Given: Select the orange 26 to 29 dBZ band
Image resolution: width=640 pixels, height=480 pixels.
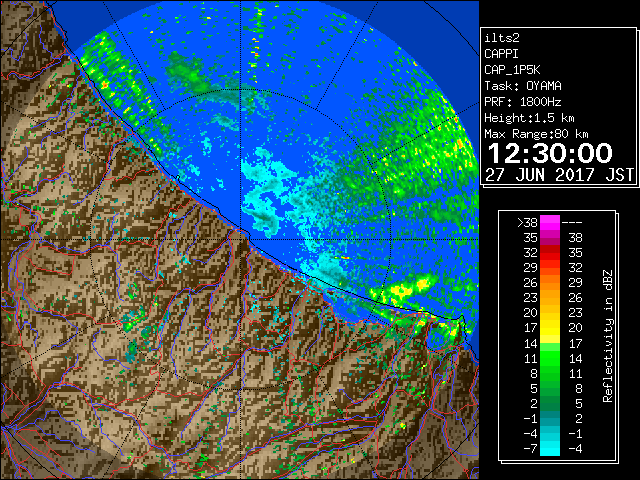Looking at the screenshot, I should 550,283.
